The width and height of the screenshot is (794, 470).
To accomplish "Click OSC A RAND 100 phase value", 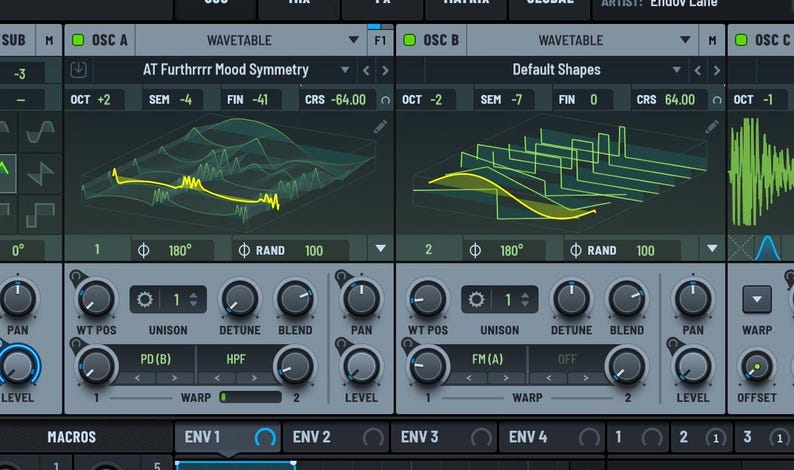I will pos(313,251).
